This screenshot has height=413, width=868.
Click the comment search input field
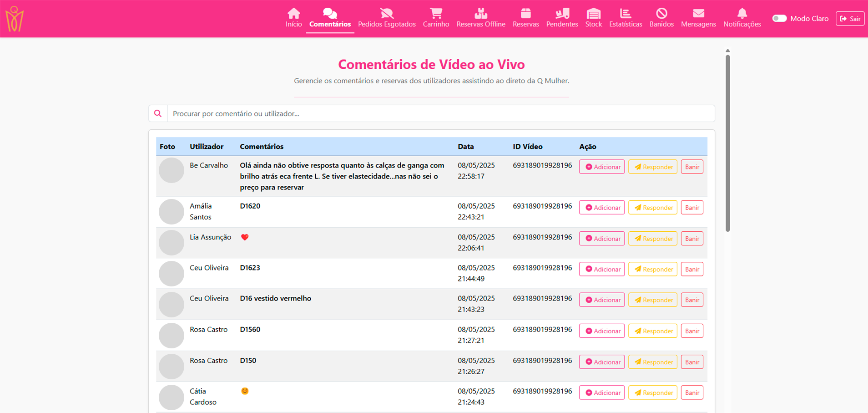click(440, 113)
